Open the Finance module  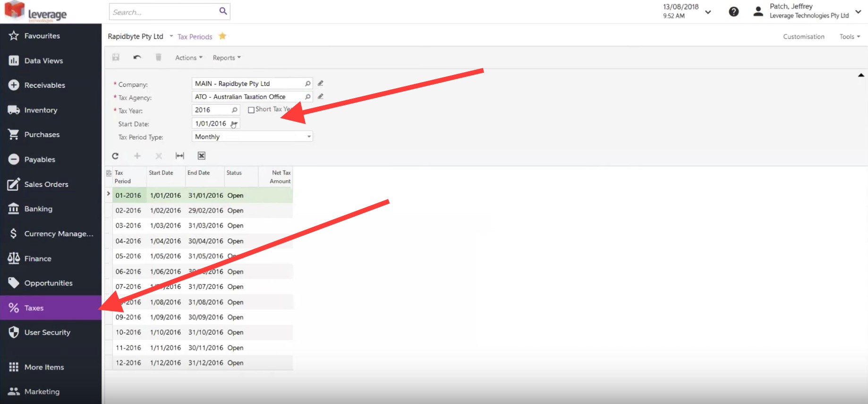point(51,259)
